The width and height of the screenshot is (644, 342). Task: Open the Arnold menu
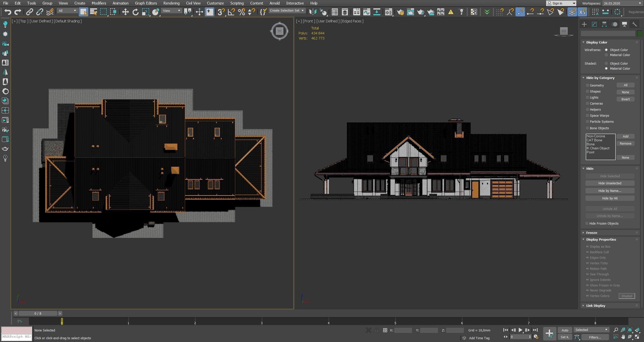pyautogui.click(x=274, y=3)
